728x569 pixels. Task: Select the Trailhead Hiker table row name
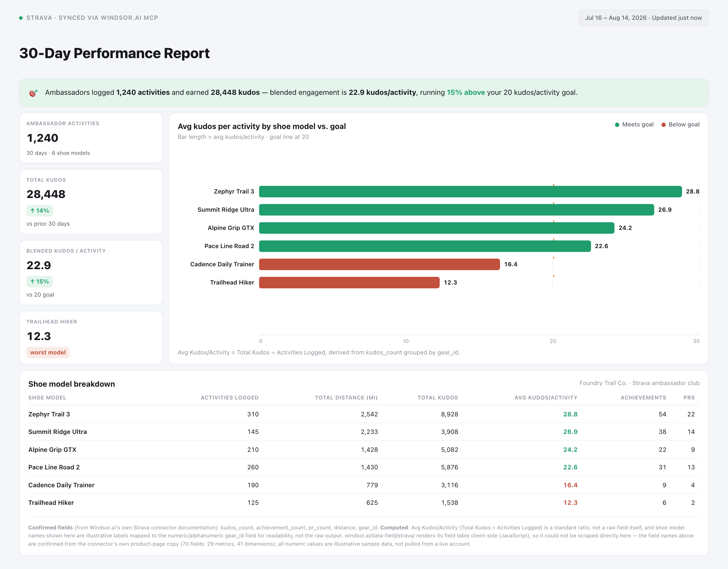tap(51, 503)
